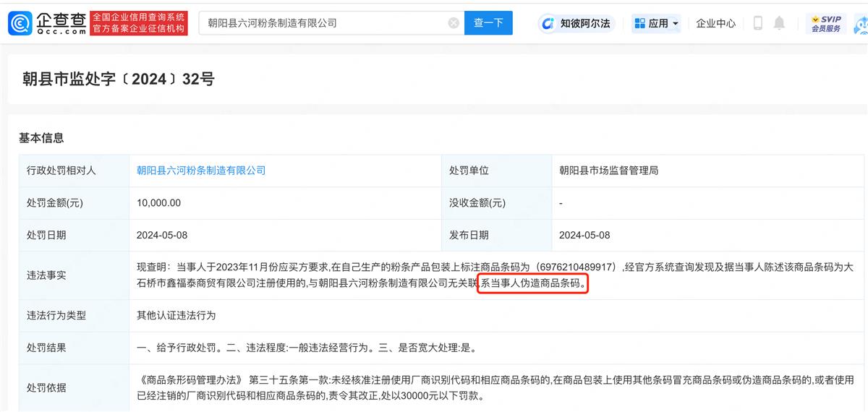Open notifications via the bell icon
Screen dimensions: 868x412
coord(779,23)
